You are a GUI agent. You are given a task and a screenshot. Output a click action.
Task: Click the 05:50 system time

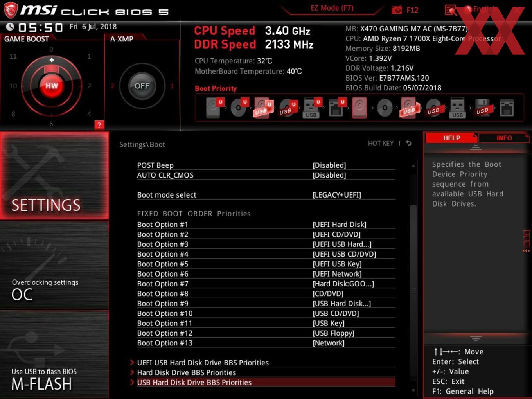coord(41,27)
